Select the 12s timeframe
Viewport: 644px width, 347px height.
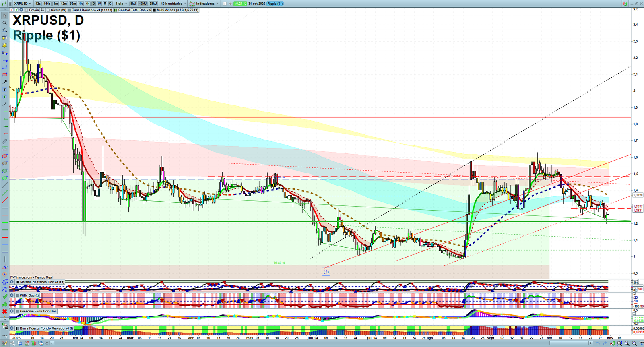38,4
